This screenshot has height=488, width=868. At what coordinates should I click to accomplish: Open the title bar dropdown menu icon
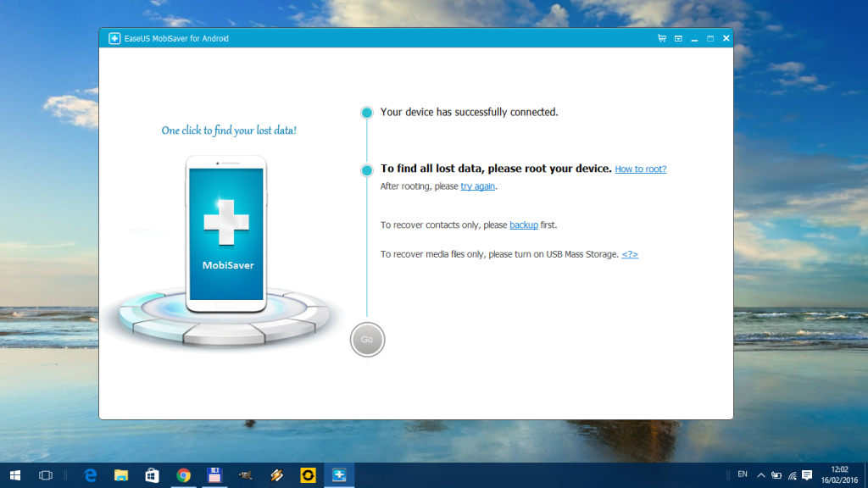click(678, 38)
